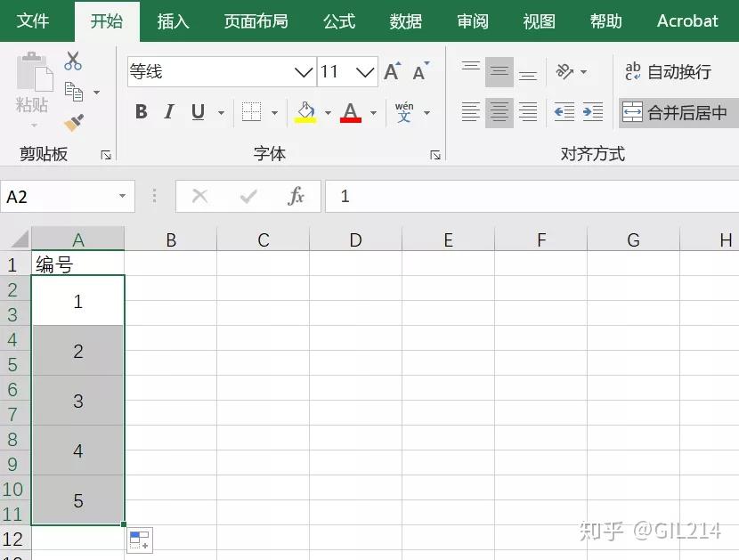Open Paste options dropdown arrow
The width and height of the screenshot is (739, 560).
tap(34, 126)
